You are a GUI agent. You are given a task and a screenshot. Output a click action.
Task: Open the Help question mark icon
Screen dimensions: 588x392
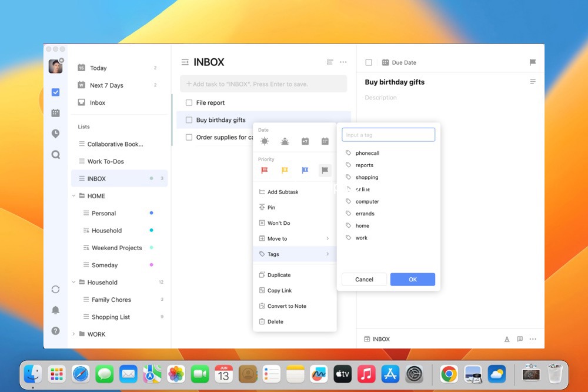coord(55,331)
